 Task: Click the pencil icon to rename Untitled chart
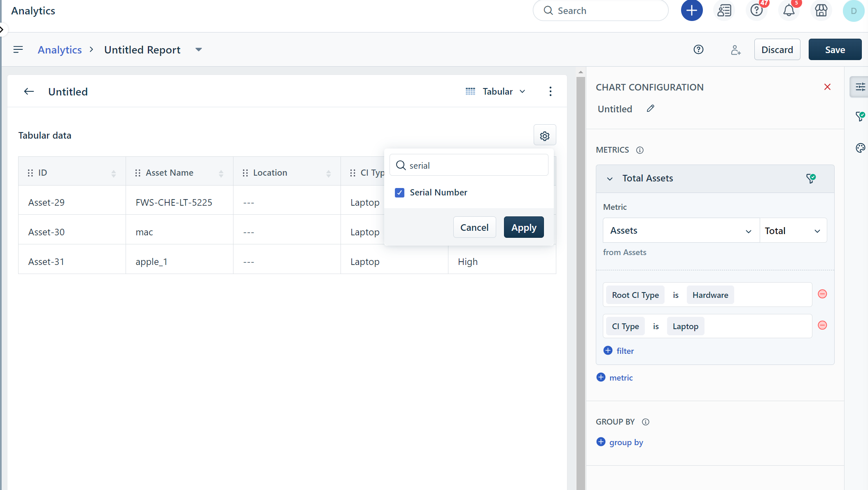pyautogui.click(x=650, y=109)
